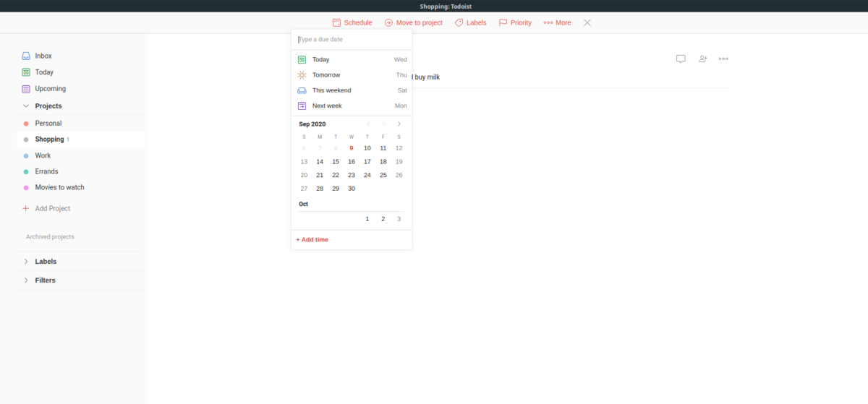Click the This weekend sofa icon
This screenshot has height=404, width=868.
(302, 90)
